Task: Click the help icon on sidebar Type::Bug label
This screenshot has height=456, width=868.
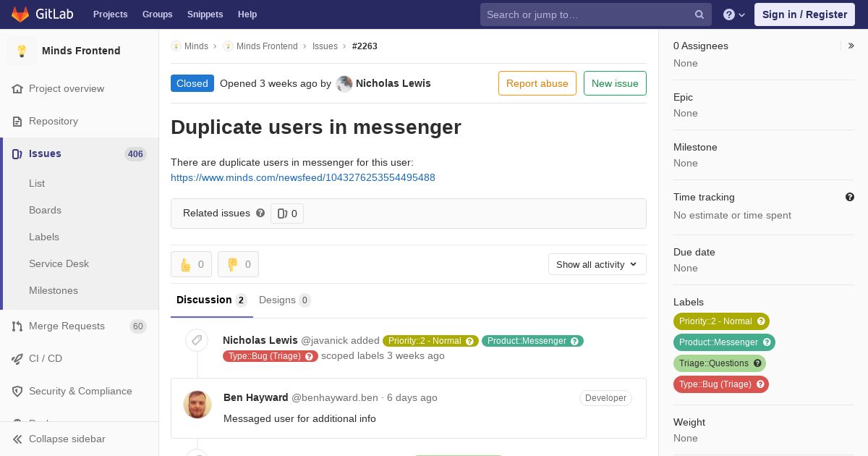Action: pyautogui.click(x=760, y=384)
